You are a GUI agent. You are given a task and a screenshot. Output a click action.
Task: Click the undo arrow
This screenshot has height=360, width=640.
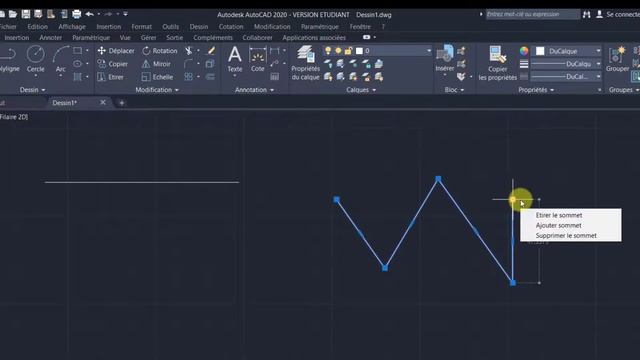[x=89, y=14]
